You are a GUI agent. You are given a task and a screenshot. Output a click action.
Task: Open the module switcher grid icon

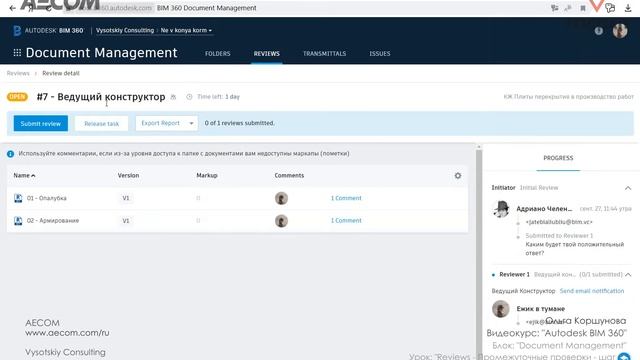(x=17, y=53)
